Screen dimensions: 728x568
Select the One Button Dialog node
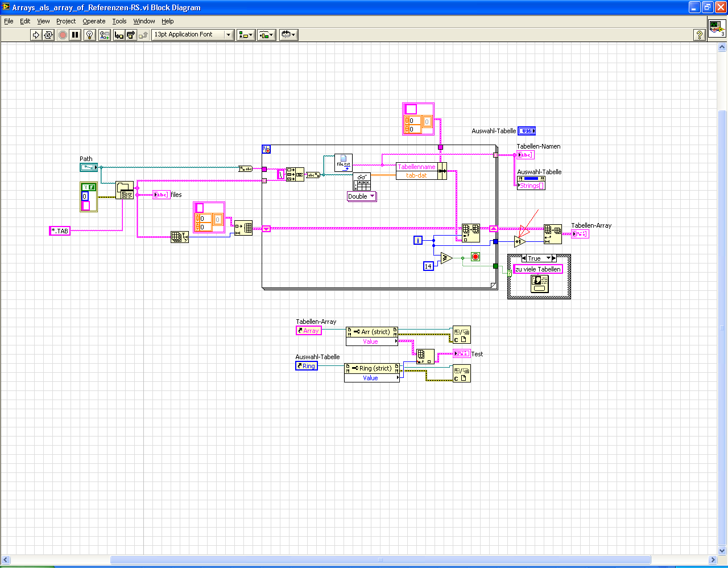click(539, 283)
